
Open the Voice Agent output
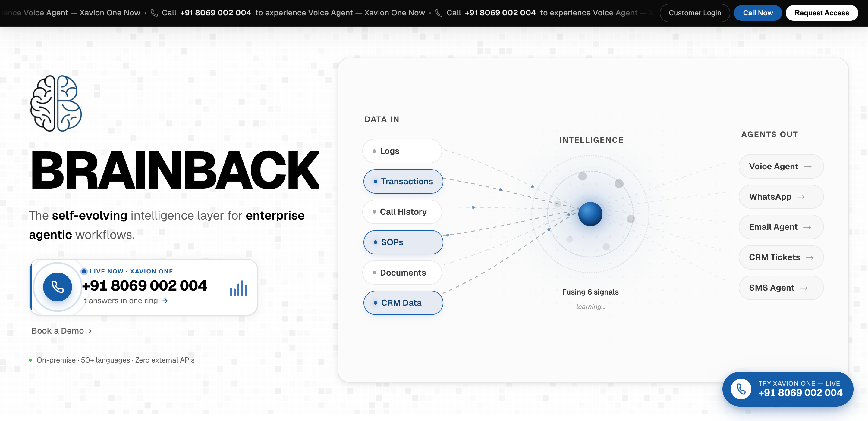(781, 166)
